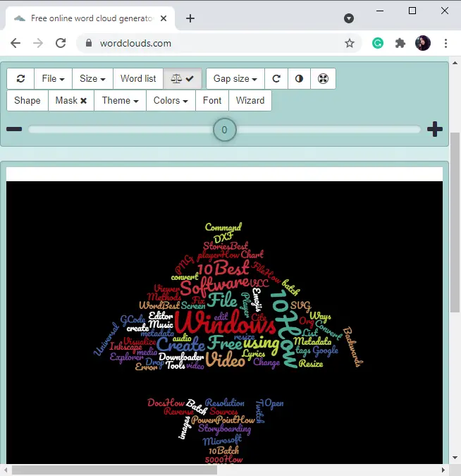The width and height of the screenshot is (461, 476).
Task: Open the Chrome profile avatar
Action: click(423, 43)
